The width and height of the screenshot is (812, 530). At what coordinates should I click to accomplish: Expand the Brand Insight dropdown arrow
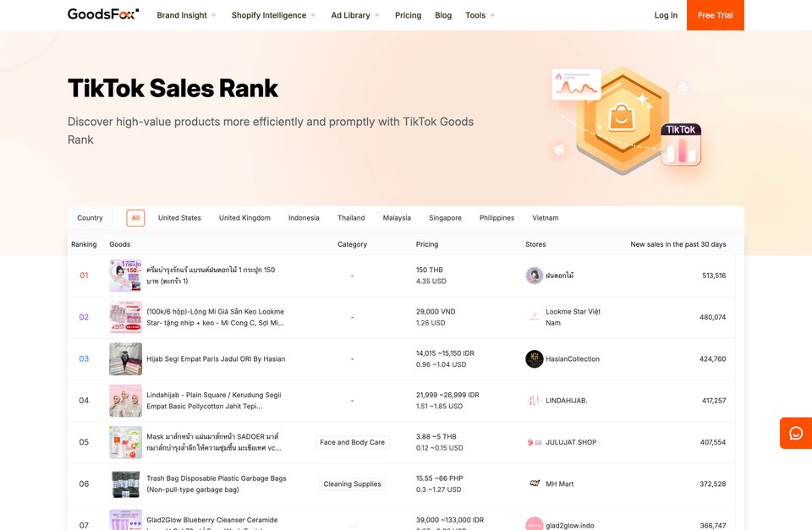213,15
